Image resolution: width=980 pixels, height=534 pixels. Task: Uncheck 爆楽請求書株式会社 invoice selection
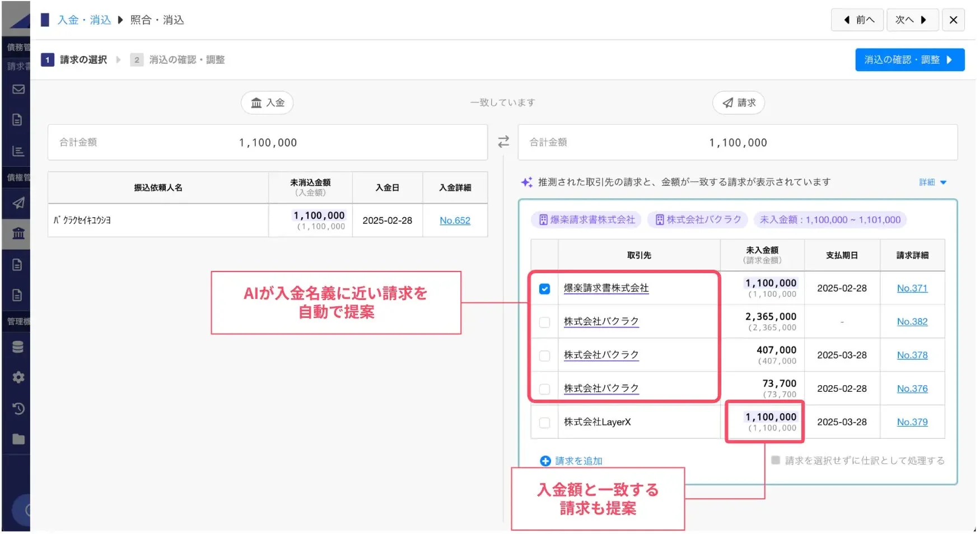tap(544, 288)
